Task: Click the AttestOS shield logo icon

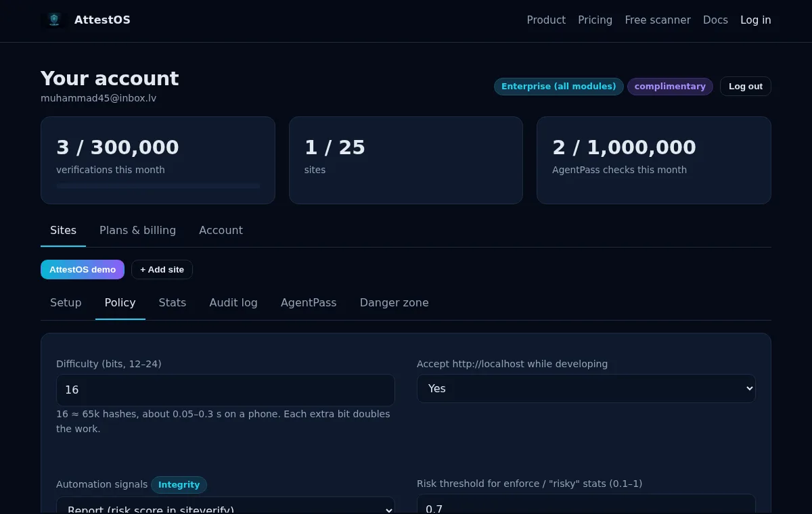Action: [x=54, y=20]
